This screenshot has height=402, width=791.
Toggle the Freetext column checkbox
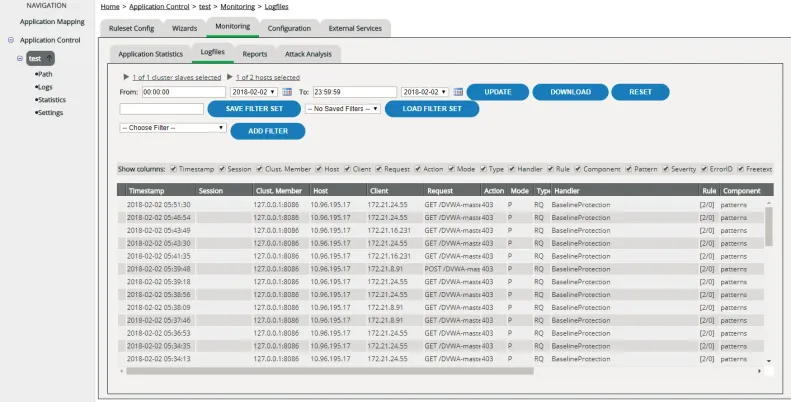[x=741, y=169]
